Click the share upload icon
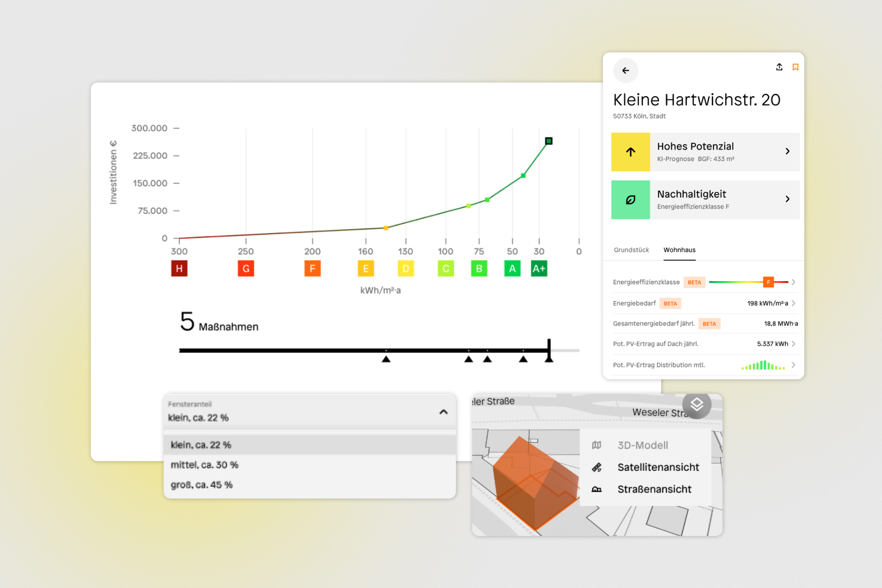Screen dimensions: 882x588 pos(779,67)
